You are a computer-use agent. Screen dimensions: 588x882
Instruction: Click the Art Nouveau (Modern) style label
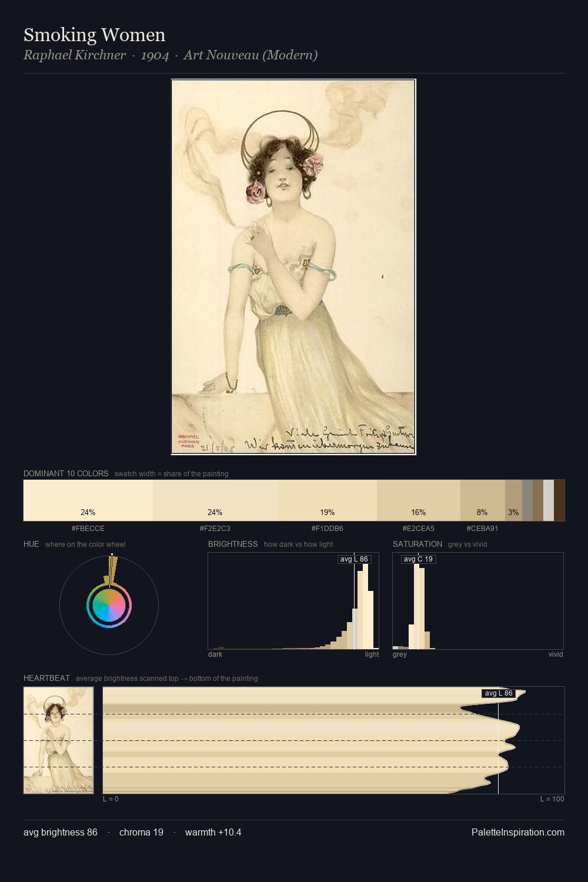click(x=250, y=55)
